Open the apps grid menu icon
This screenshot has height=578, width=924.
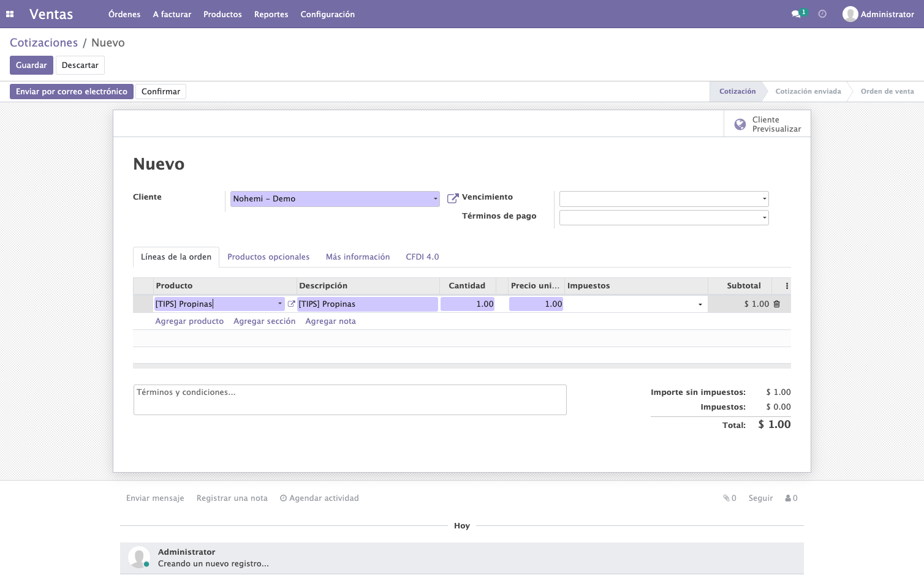point(10,14)
